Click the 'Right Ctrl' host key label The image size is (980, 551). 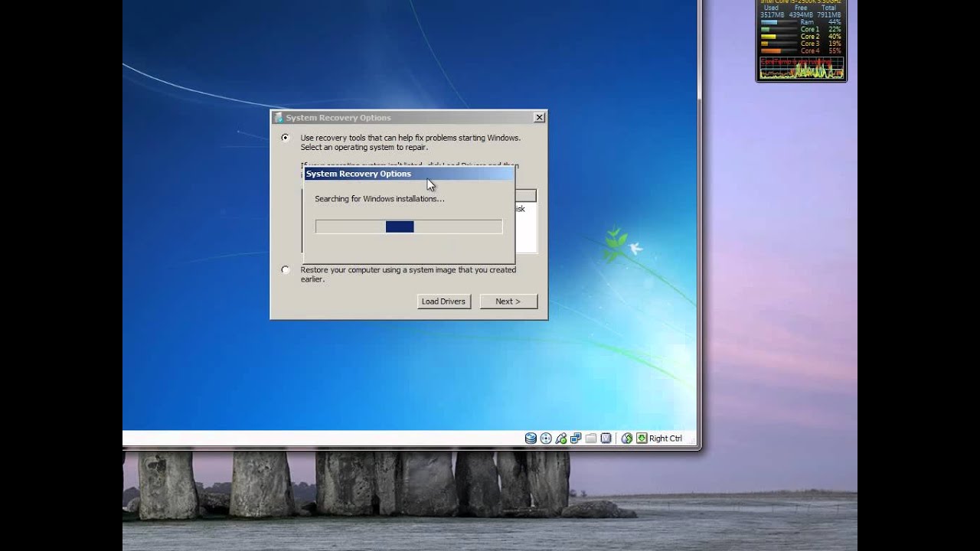665,439
